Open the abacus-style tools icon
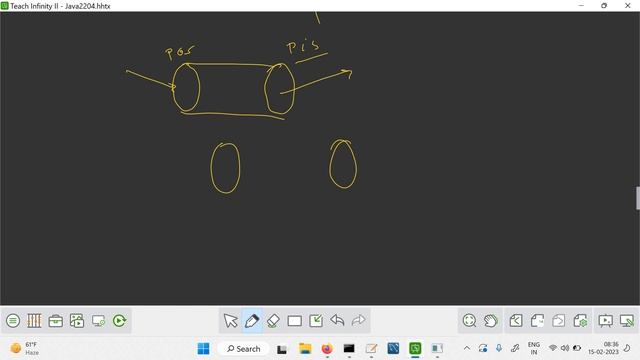The image size is (640, 360). 34,321
